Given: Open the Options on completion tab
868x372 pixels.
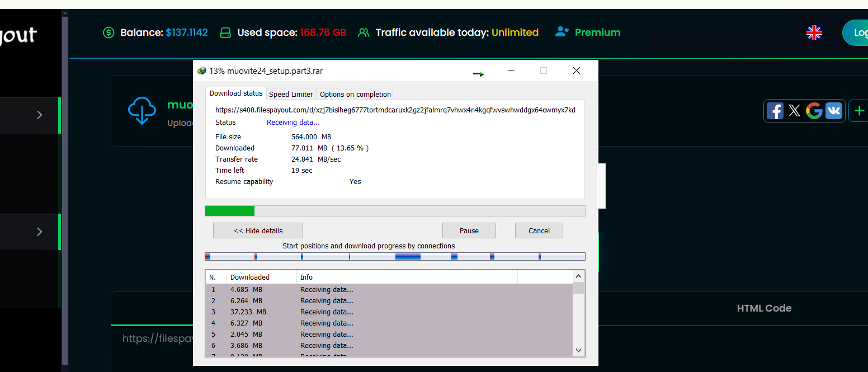Looking at the screenshot, I should click(x=355, y=94).
